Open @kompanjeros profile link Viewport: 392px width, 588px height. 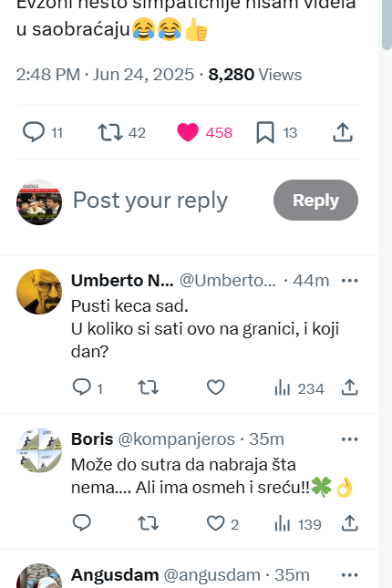pyautogui.click(x=176, y=439)
